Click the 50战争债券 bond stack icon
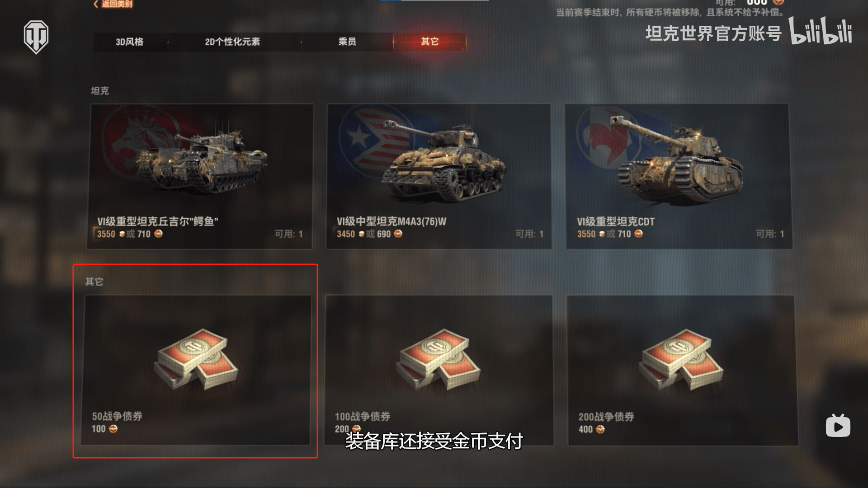 click(x=196, y=359)
